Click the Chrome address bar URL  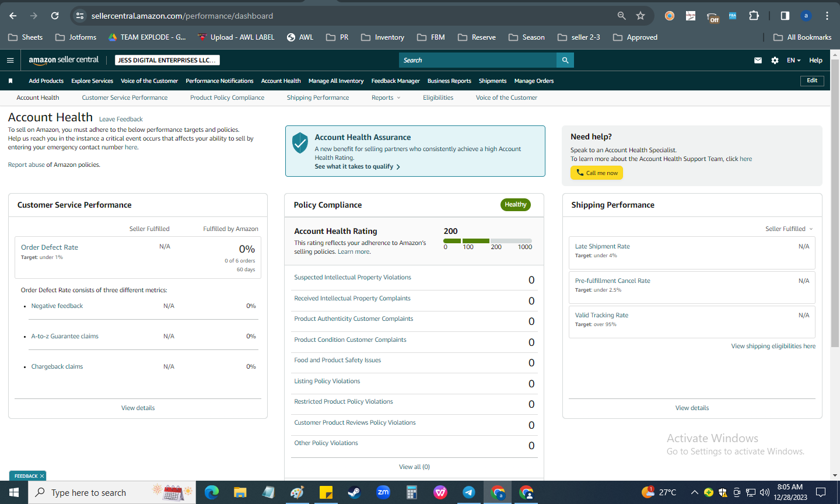pyautogui.click(x=182, y=16)
